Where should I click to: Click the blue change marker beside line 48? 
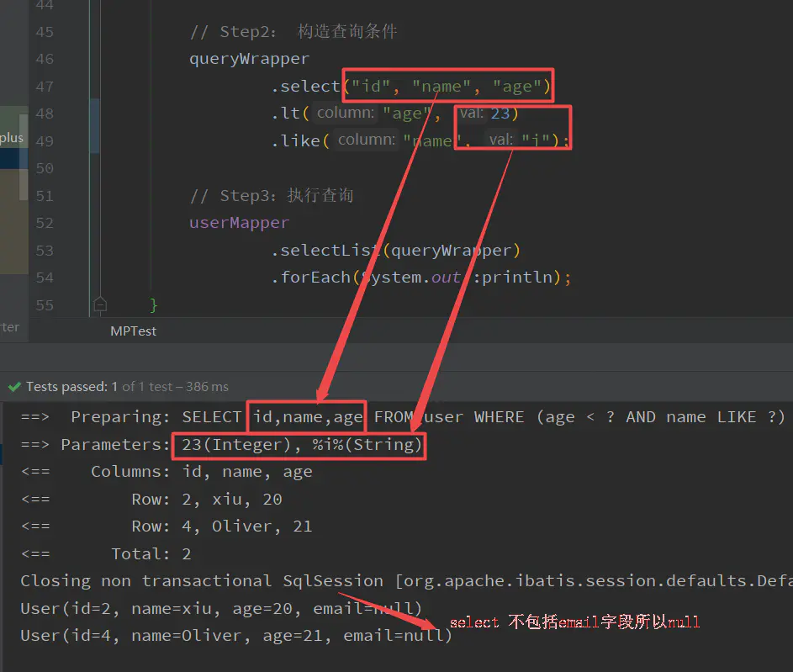coord(95,114)
